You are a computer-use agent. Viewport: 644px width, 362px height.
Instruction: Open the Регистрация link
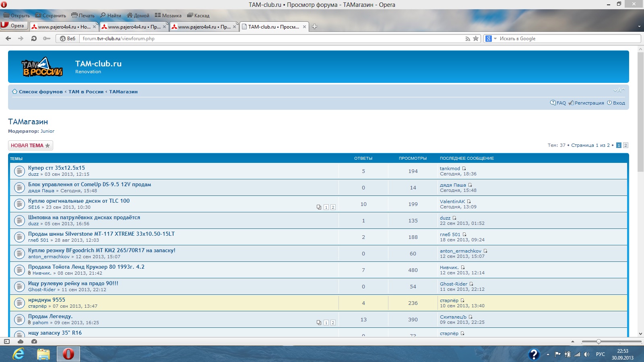click(x=589, y=103)
